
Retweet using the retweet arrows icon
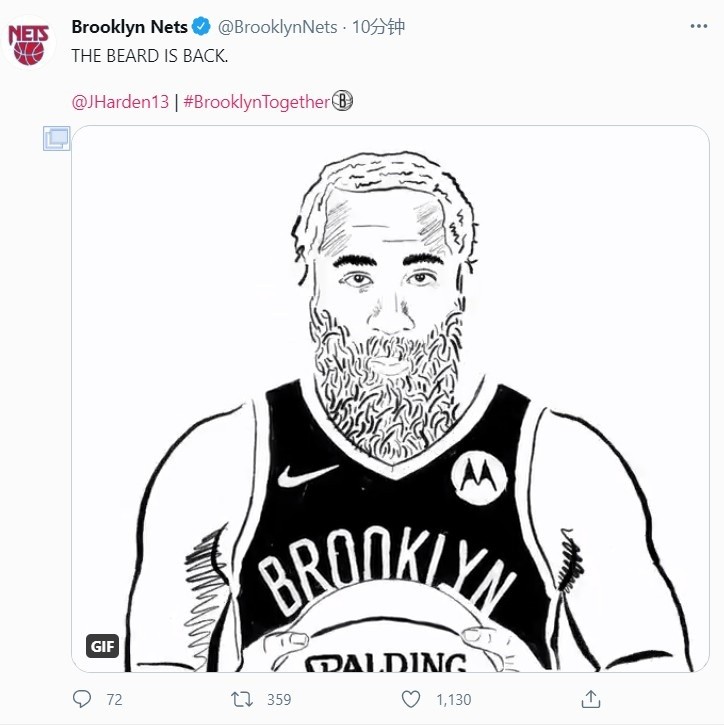[x=242, y=699]
